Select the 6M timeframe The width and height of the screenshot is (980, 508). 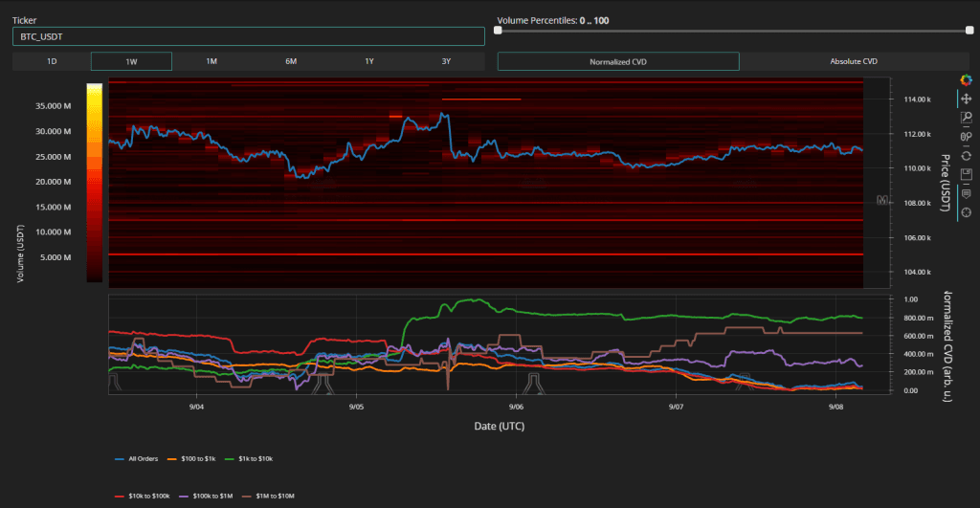pos(290,61)
